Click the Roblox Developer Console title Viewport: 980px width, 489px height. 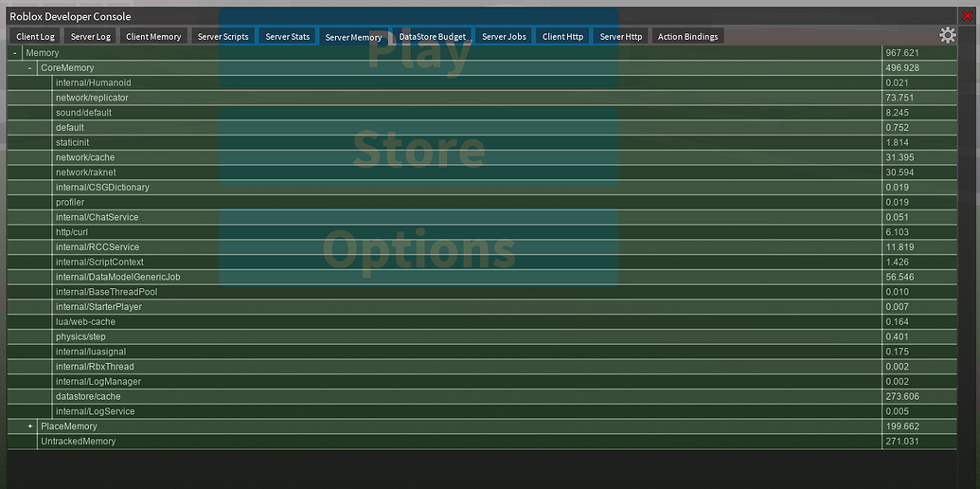(x=70, y=17)
